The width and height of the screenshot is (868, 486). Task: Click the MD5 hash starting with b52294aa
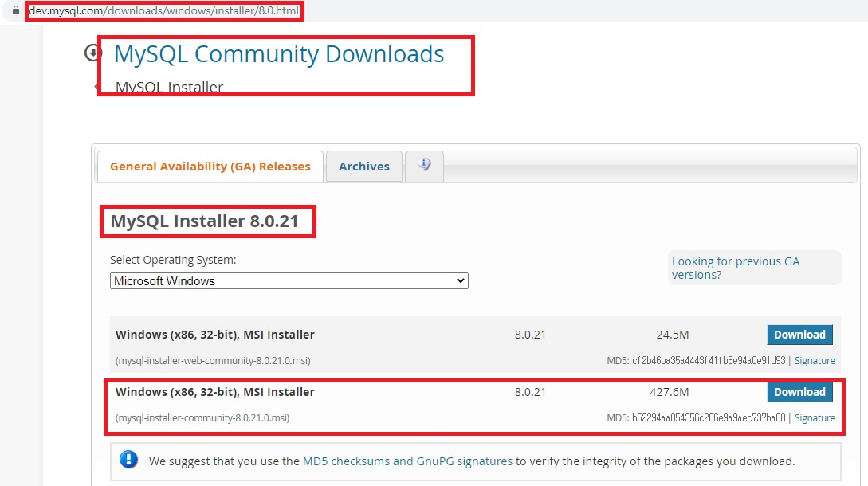tap(709, 418)
